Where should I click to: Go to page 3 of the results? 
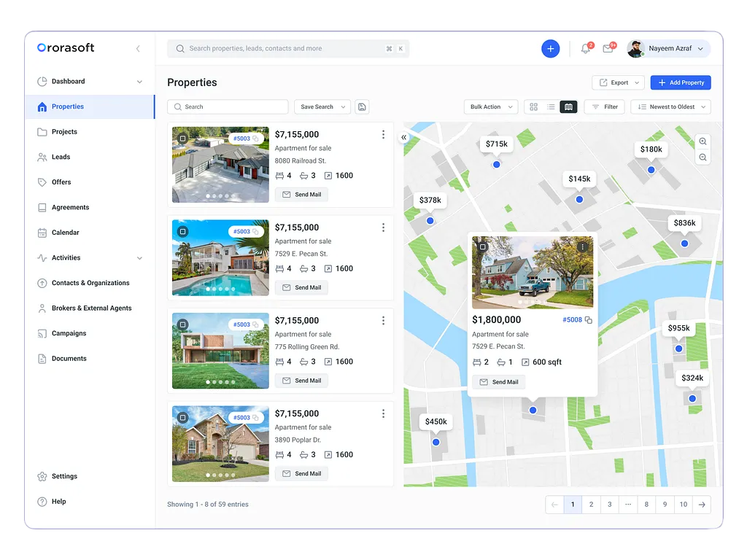pos(609,504)
